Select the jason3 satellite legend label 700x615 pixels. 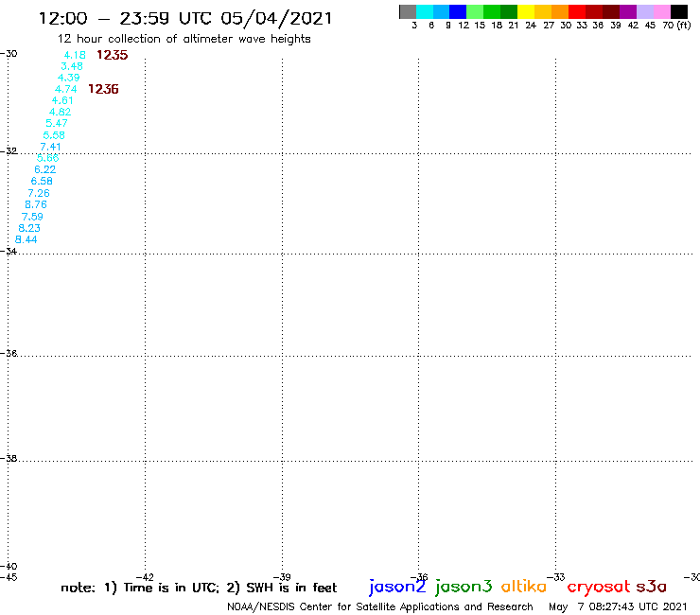[x=464, y=587]
